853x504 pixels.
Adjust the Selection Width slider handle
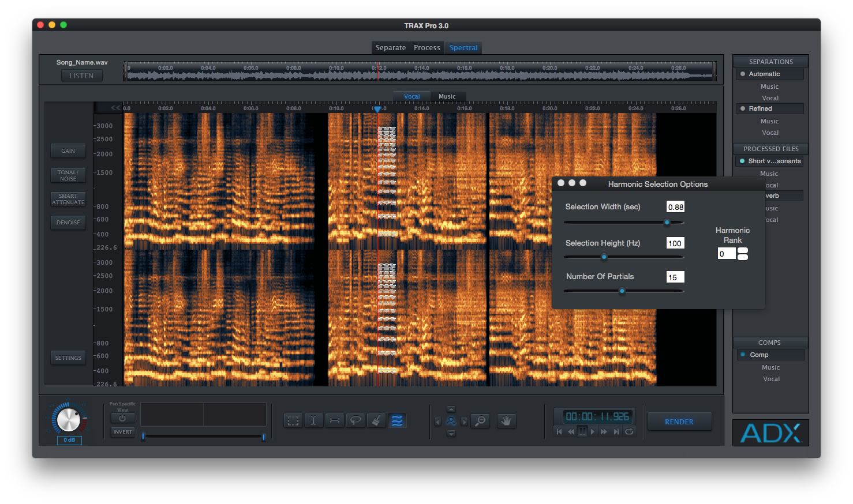point(667,223)
